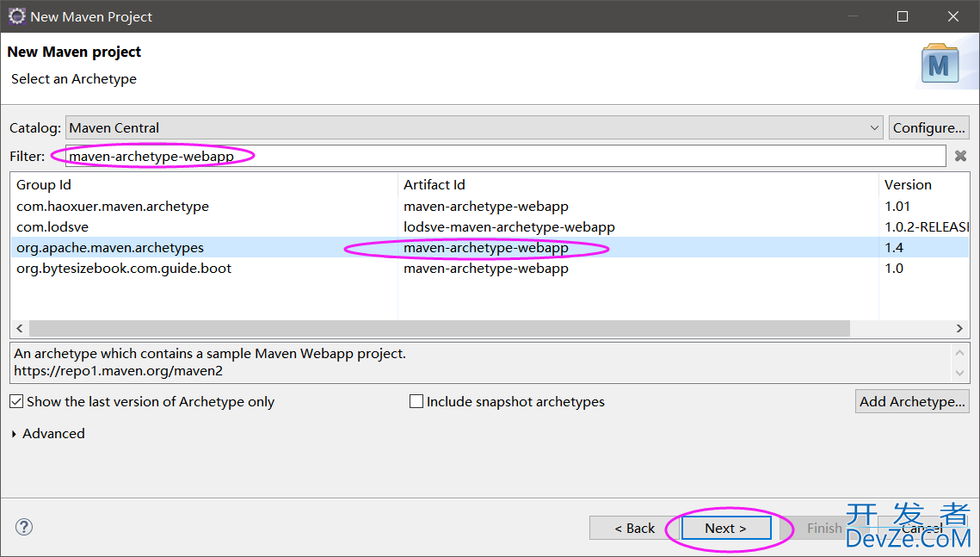Focus the Filter input field

pyautogui.click(x=506, y=157)
